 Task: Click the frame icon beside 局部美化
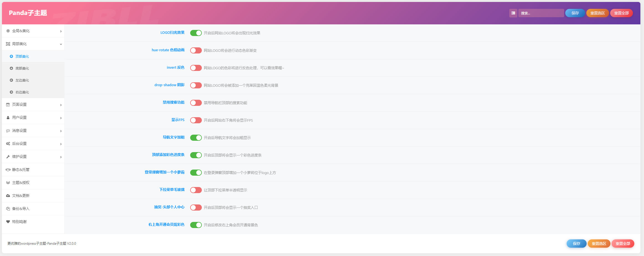tap(8, 44)
